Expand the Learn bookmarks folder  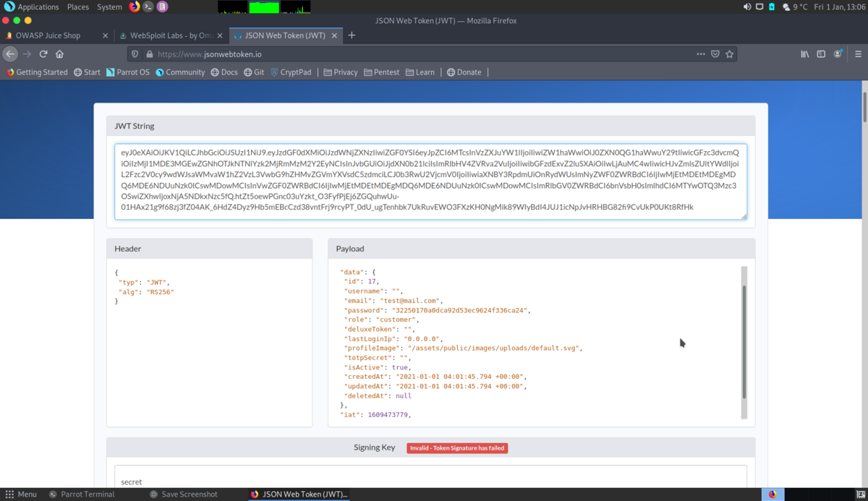[x=420, y=72]
